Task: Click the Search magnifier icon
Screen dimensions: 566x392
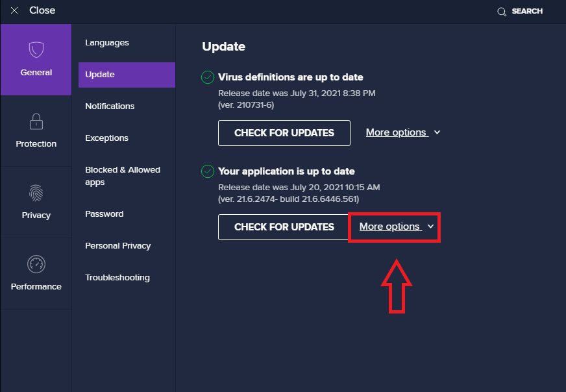Action: 501,11
